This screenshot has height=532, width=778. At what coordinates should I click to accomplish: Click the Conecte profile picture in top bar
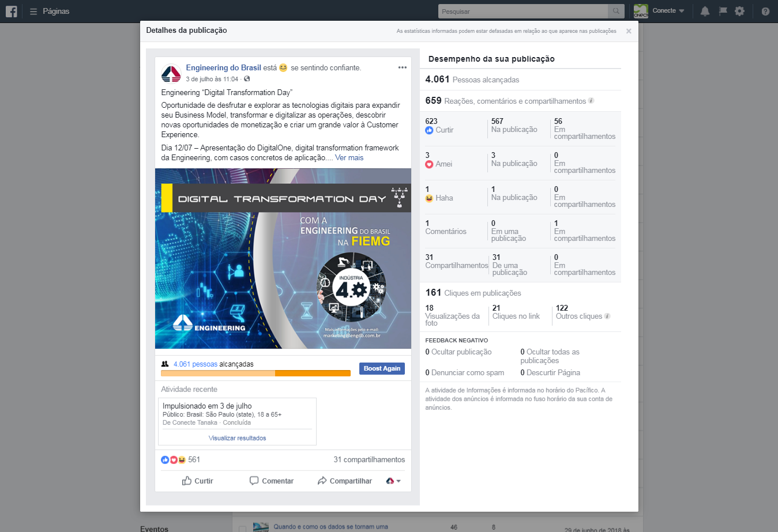click(641, 11)
